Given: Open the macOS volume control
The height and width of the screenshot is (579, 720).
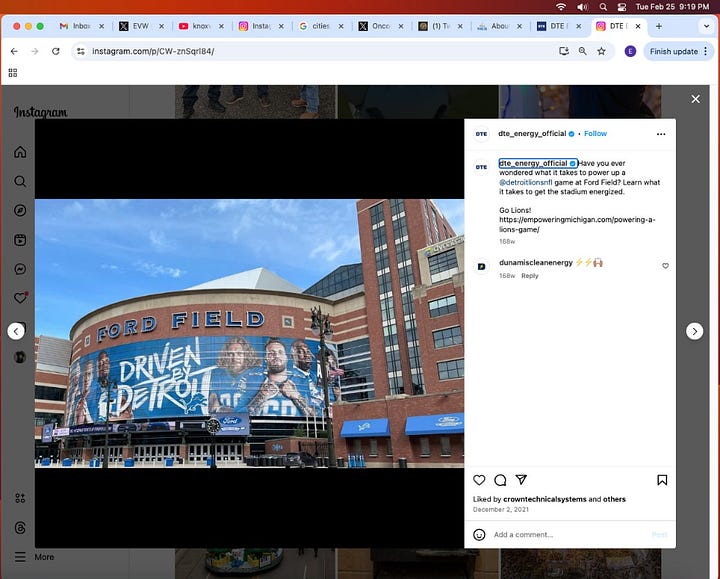Looking at the screenshot, I should pyautogui.click(x=582, y=7).
